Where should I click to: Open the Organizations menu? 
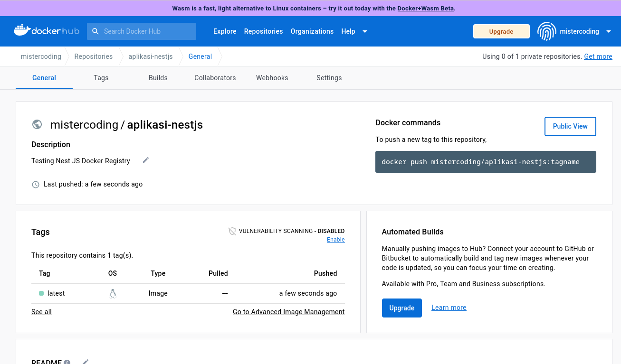pos(312,31)
